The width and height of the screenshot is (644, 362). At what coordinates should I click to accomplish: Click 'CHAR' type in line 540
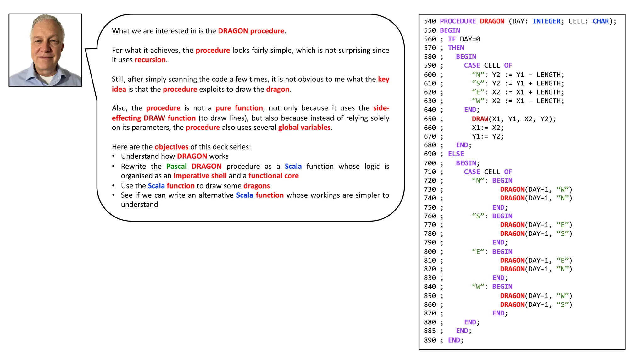tap(601, 21)
